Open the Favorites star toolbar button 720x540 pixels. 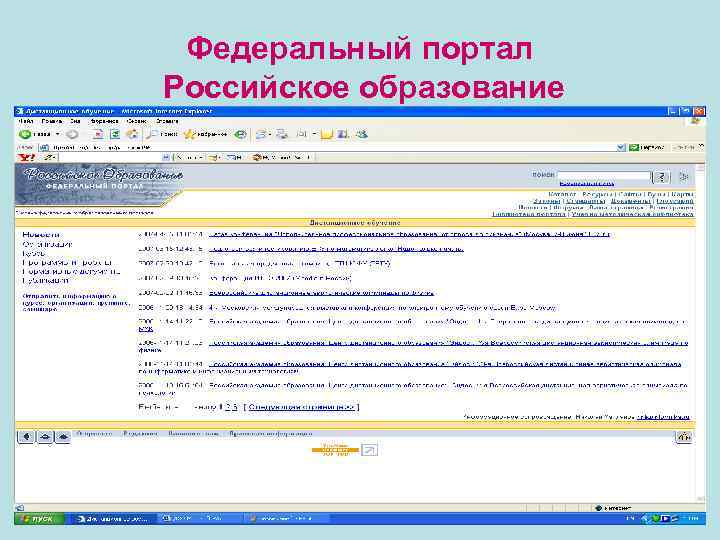click(205, 134)
